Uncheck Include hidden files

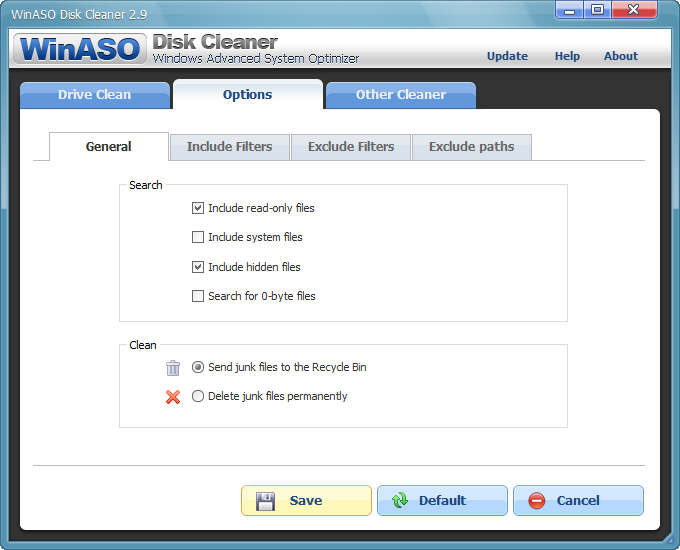tap(198, 267)
